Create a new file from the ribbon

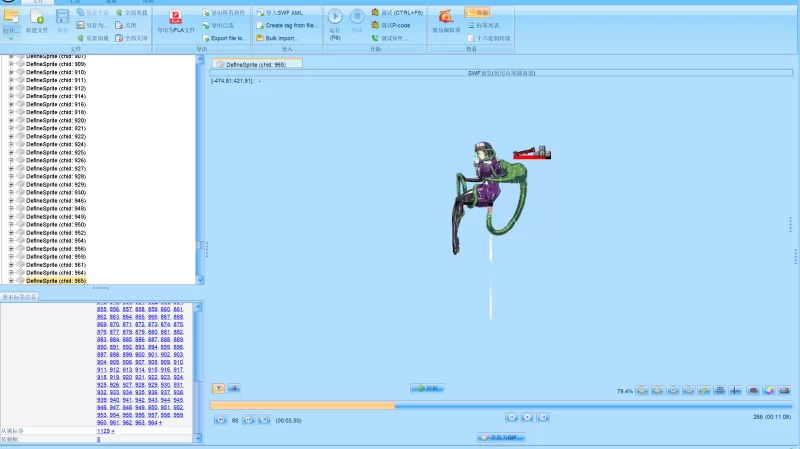coord(37,21)
